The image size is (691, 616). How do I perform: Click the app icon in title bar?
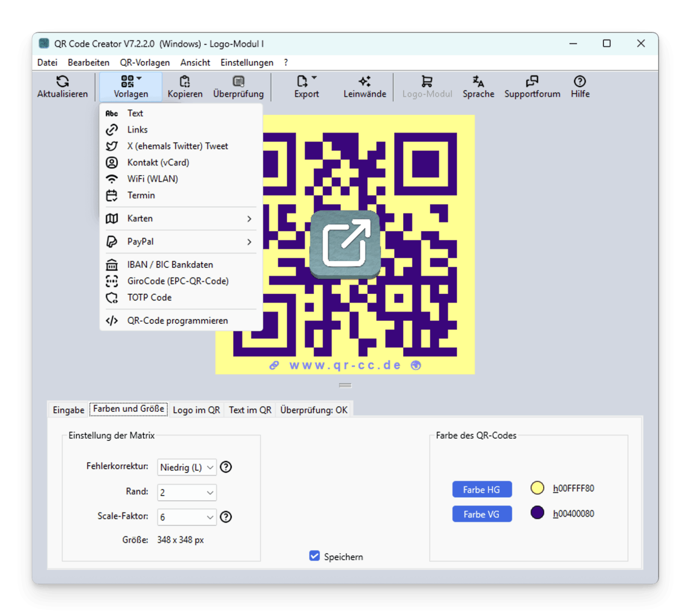pos(44,43)
